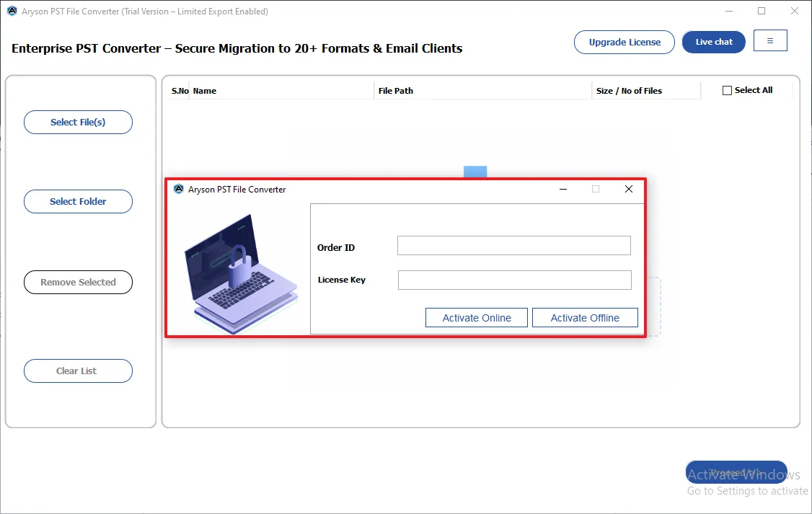Click Remove Selected button
The height and width of the screenshot is (514, 812).
pos(78,282)
